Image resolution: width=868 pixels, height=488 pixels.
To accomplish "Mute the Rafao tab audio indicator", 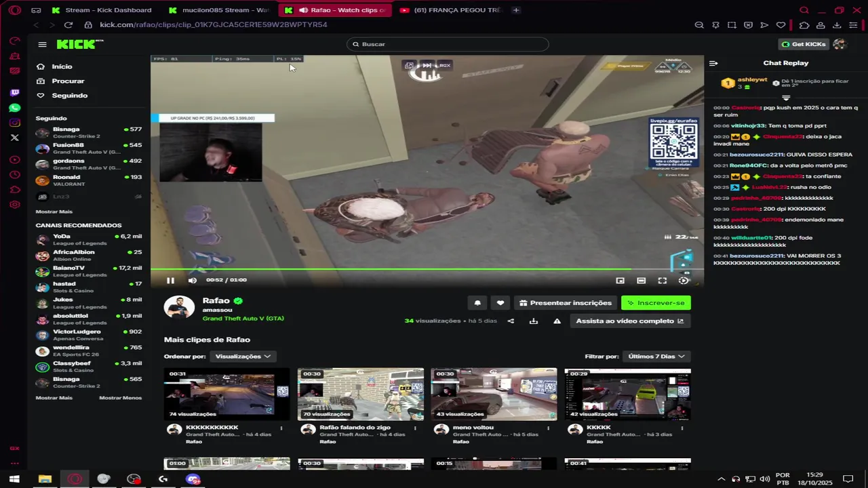I will [303, 10].
